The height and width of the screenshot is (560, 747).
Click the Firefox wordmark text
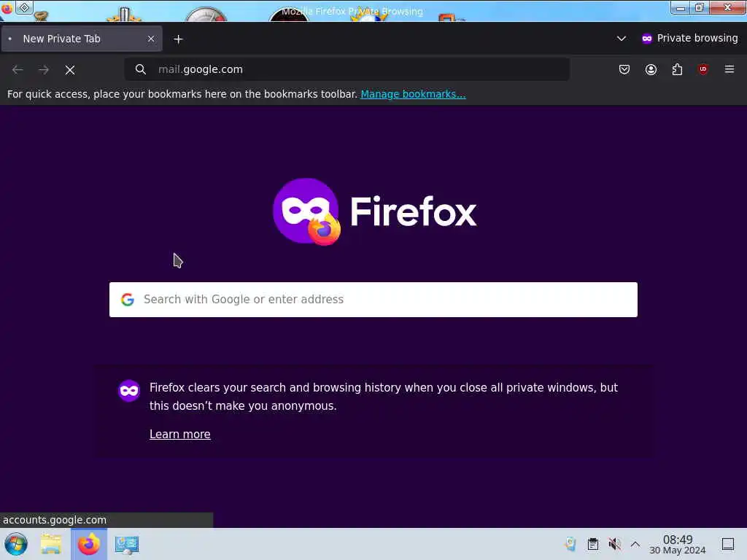pyautogui.click(x=413, y=211)
